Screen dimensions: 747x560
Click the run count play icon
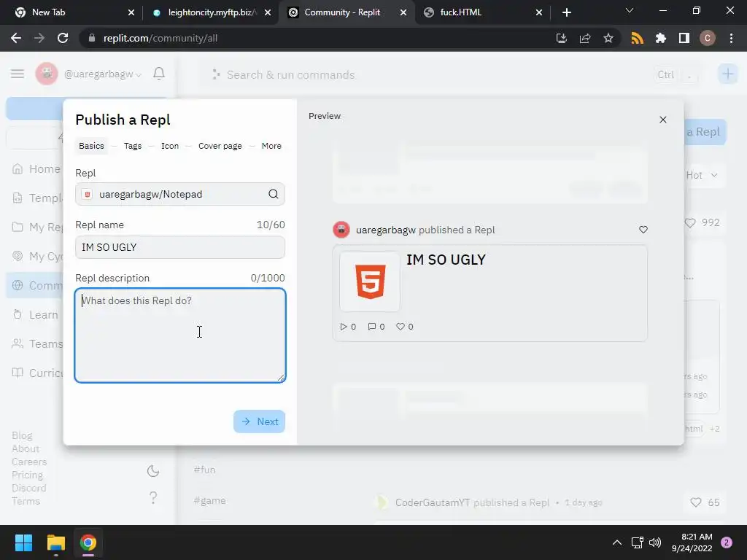[343, 327]
